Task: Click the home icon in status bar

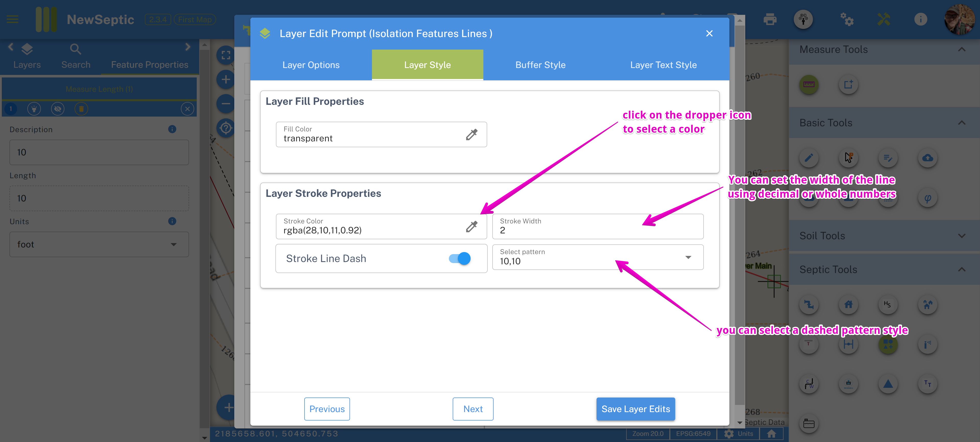Action: 771,434
